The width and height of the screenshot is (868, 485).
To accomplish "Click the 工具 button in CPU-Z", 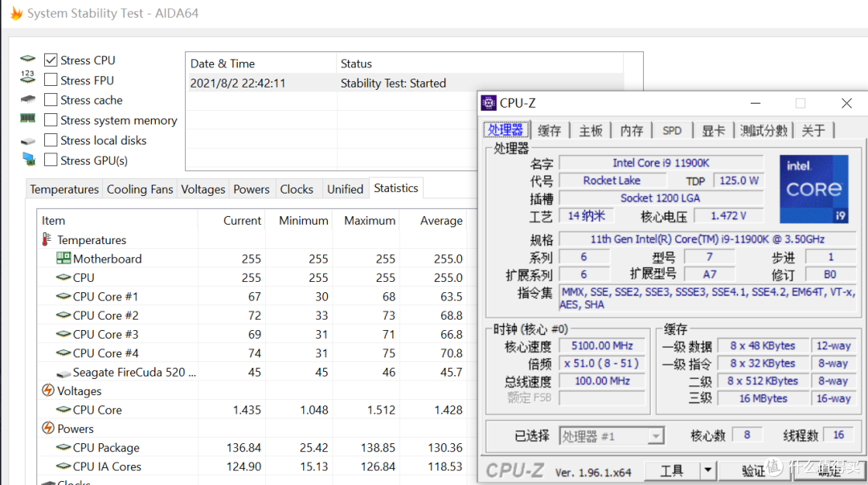I will [x=672, y=471].
